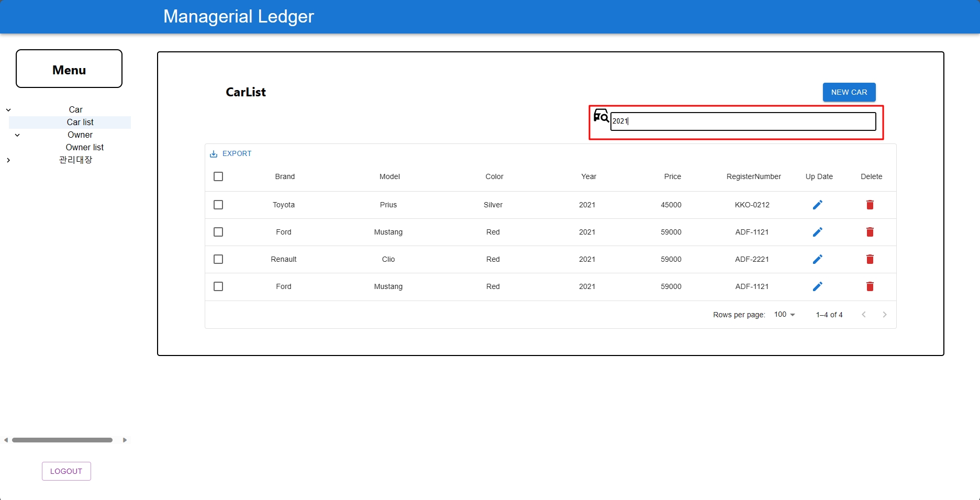This screenshot has height=500, width=980.
Task: Click the ADF-2221 register number cell
Action: pos(752,260)
